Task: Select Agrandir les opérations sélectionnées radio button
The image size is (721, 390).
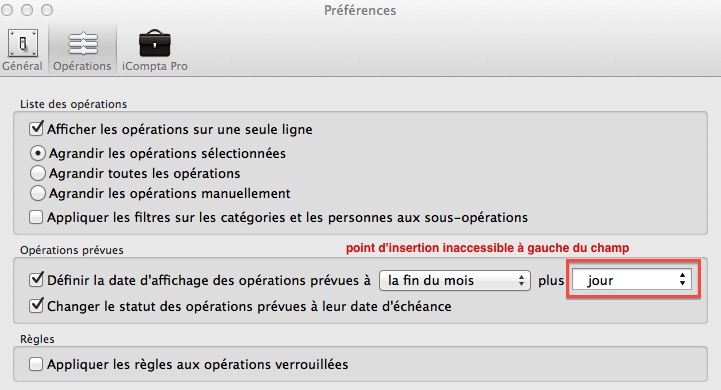Action: click(38, 153)
